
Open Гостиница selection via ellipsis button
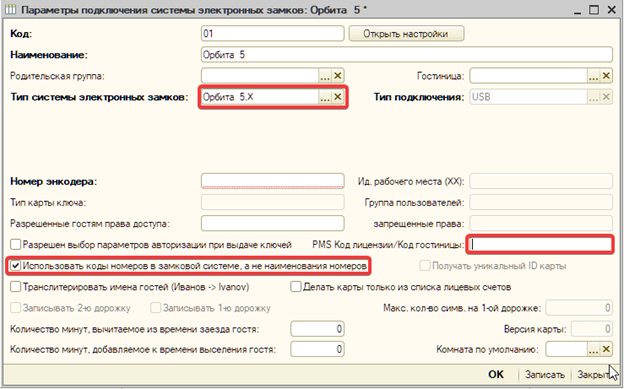(x=593, y=76)
